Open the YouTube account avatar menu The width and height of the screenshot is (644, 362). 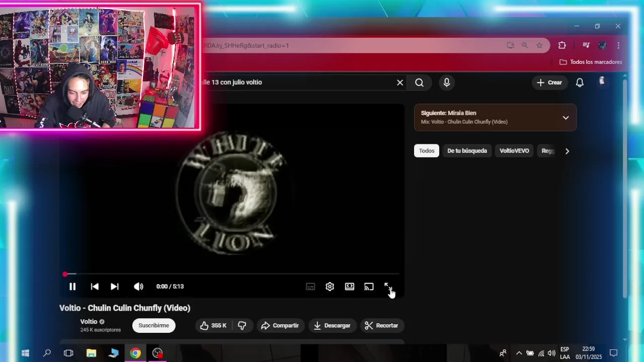602,81
